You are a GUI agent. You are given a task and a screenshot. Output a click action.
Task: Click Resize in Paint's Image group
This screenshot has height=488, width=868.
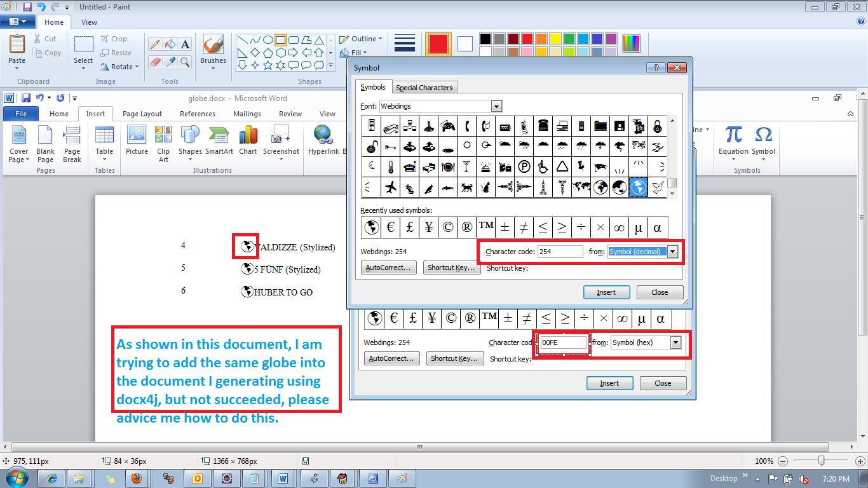(116, 53)
